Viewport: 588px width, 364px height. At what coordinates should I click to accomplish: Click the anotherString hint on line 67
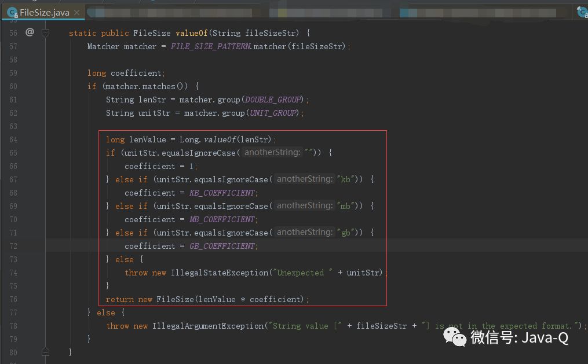(x=305, y=179)
